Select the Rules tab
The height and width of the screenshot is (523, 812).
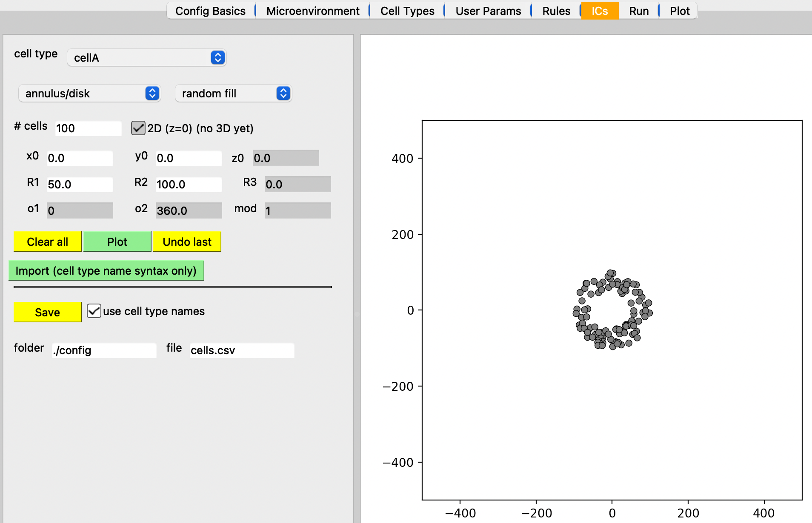coord(556,11)
